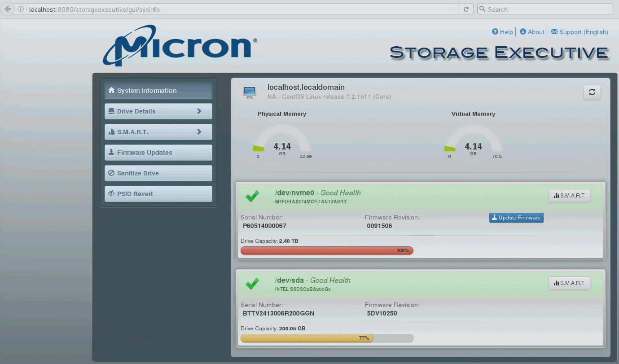Click the Physical Memory gauge
Viewport: 619px width, 364px height.
(x=282, y=142)
